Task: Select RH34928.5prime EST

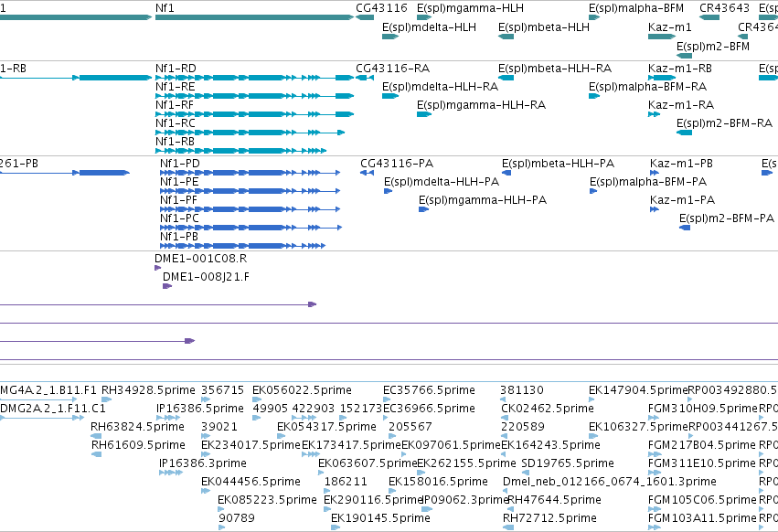Action: point(107,399)
